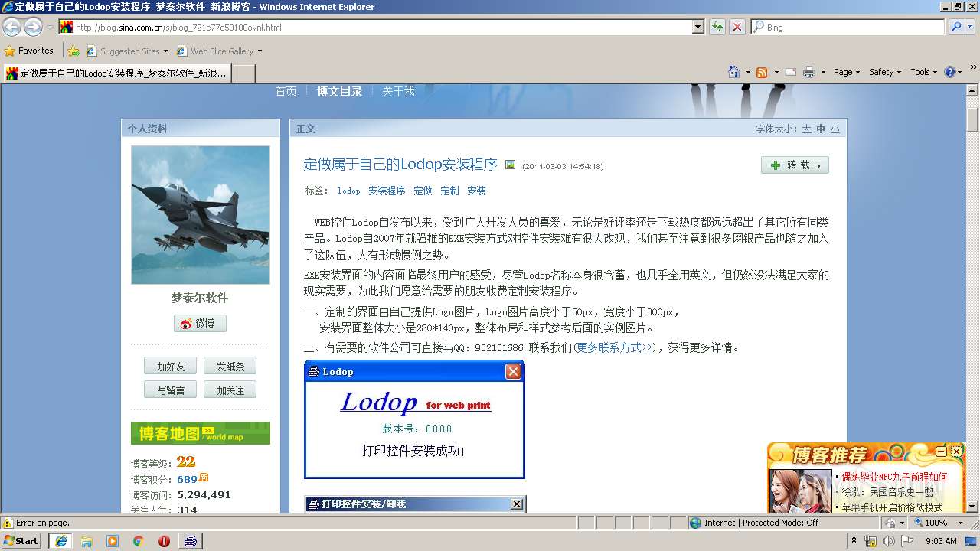
Task: Close the Lodop dialog image X
Action: point(513,371)
